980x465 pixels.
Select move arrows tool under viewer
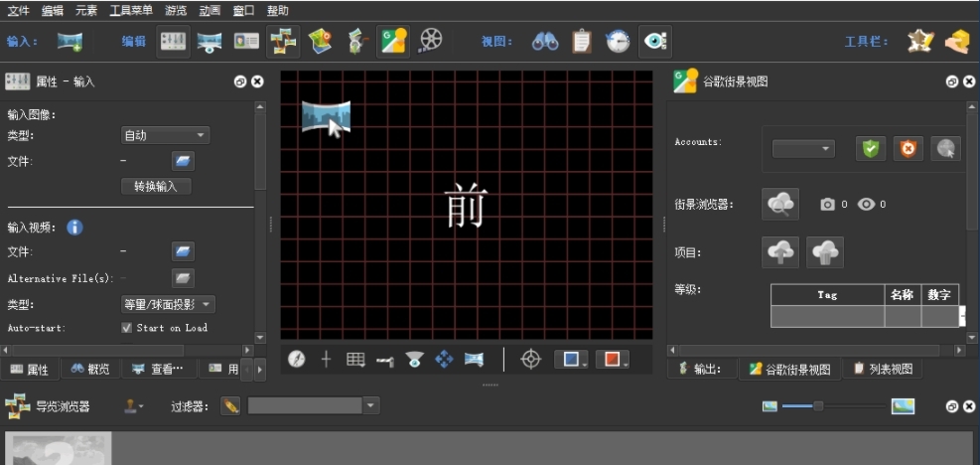pyautogui.click(x=444, y=360)
